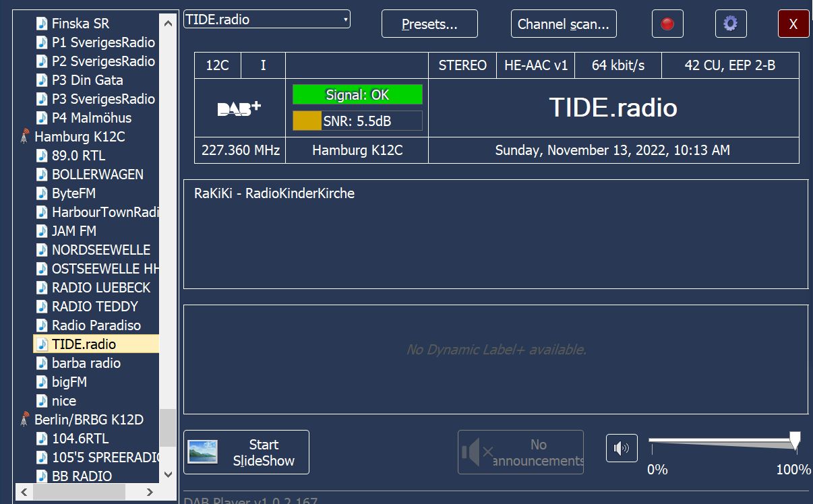Select the Hamburg K12C ensemble node
813x504 pixels.
pos(80,137)
